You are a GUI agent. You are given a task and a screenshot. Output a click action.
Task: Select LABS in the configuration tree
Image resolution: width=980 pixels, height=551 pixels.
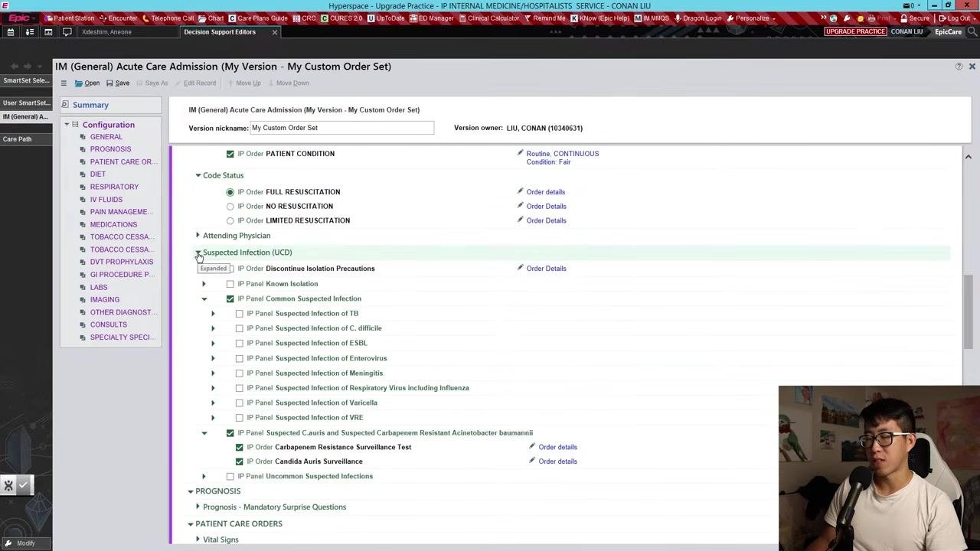coord(99,288)
